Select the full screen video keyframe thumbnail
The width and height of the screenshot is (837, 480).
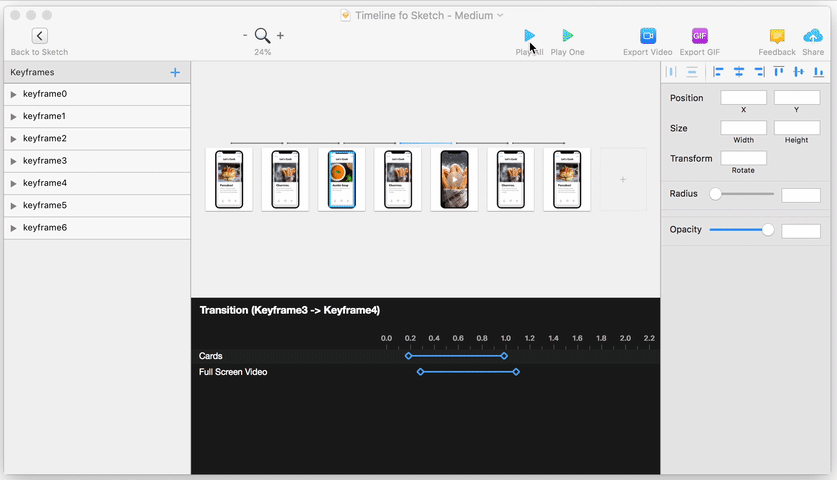click(454, 179)
